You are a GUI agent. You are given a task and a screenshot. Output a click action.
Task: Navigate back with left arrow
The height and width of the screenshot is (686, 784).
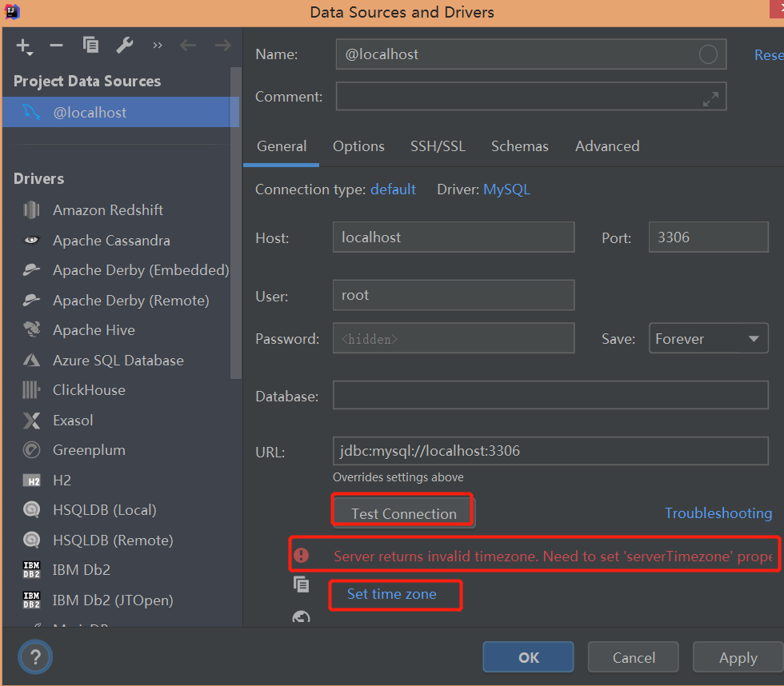pyautogui.click(x=188, y=46)
